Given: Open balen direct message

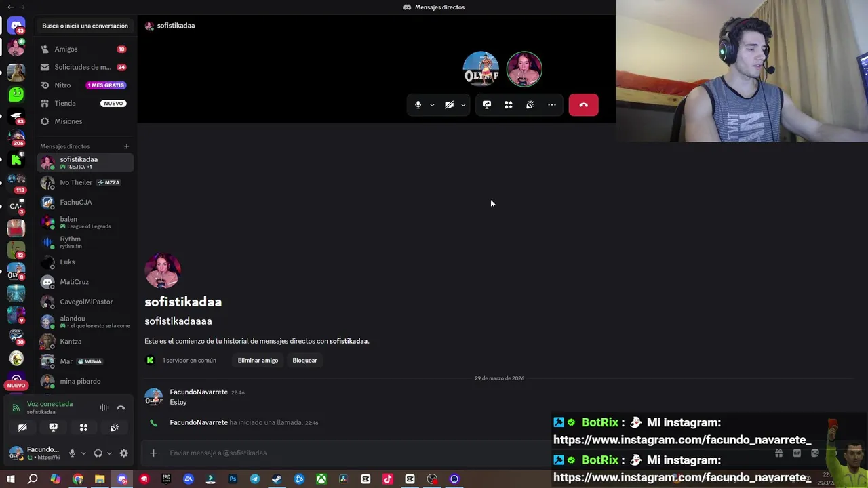Looking at the screenshot, I should 85,222.
